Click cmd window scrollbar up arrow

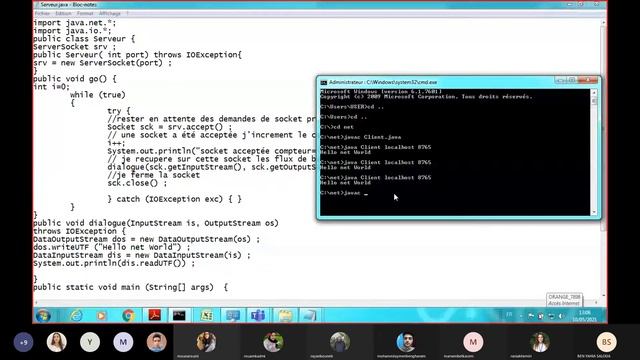click(594, 93)
